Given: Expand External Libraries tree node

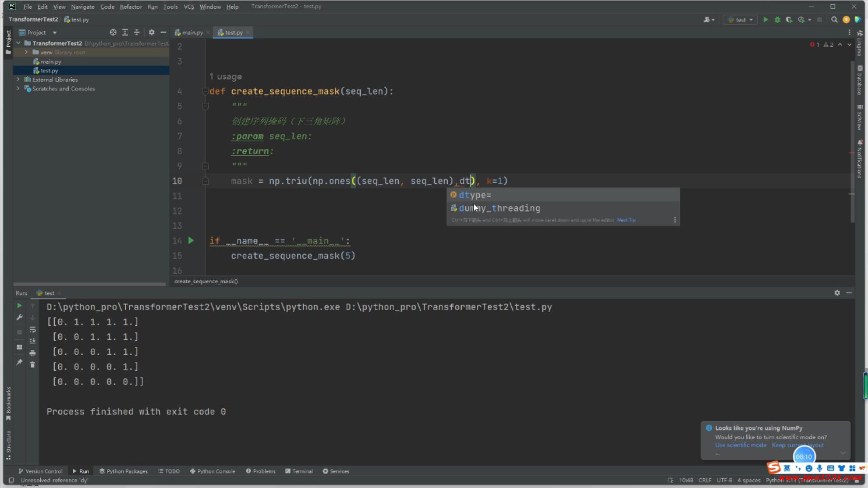Looking at the screenshot, I should (x=18, y=80).
